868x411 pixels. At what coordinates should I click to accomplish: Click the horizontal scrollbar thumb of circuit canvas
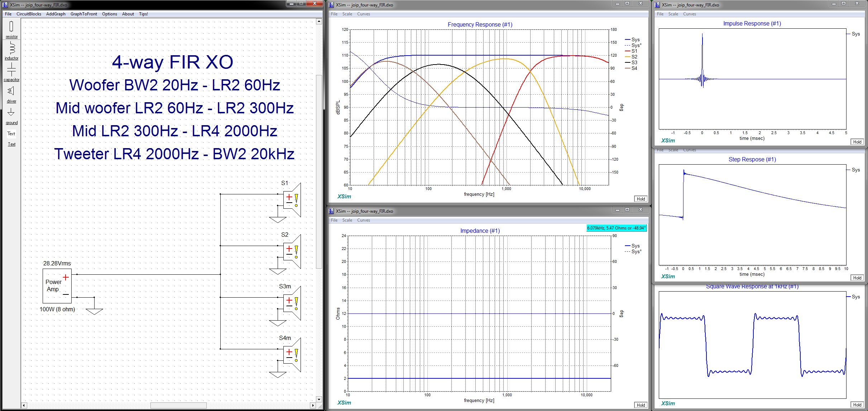click(x=178, y=405)
